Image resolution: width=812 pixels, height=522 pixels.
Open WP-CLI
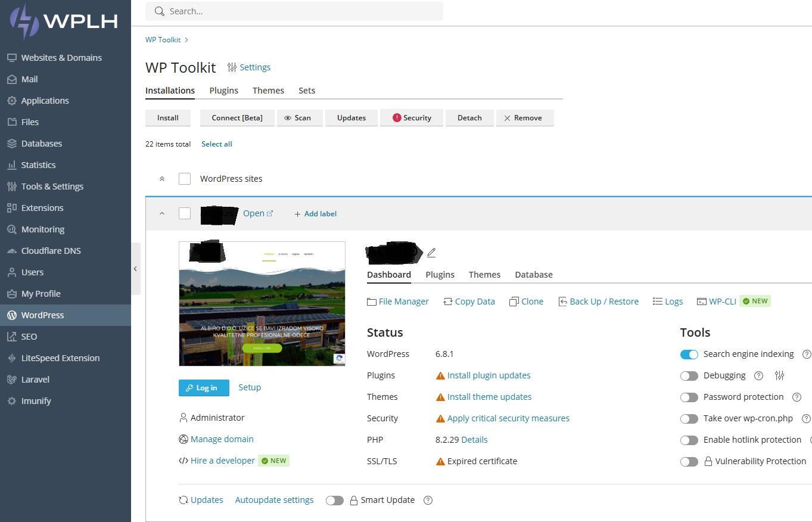[x=717, y=302]
